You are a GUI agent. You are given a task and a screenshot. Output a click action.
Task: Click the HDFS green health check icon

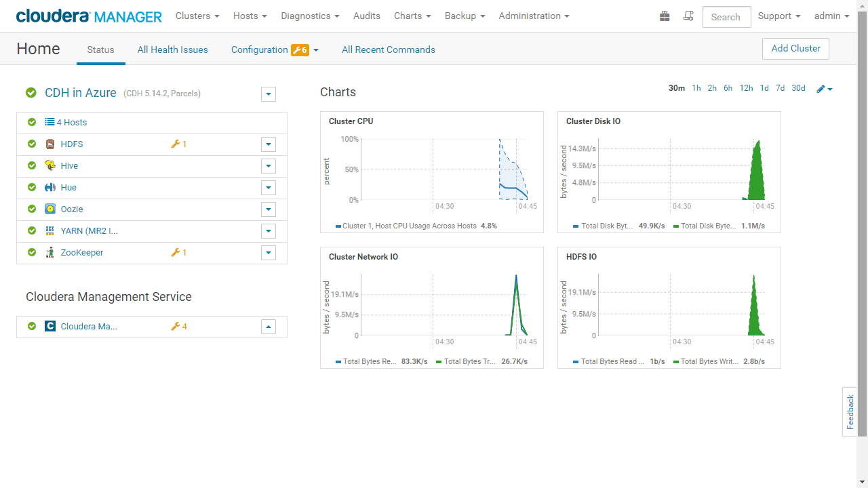(x=31, y=144)
